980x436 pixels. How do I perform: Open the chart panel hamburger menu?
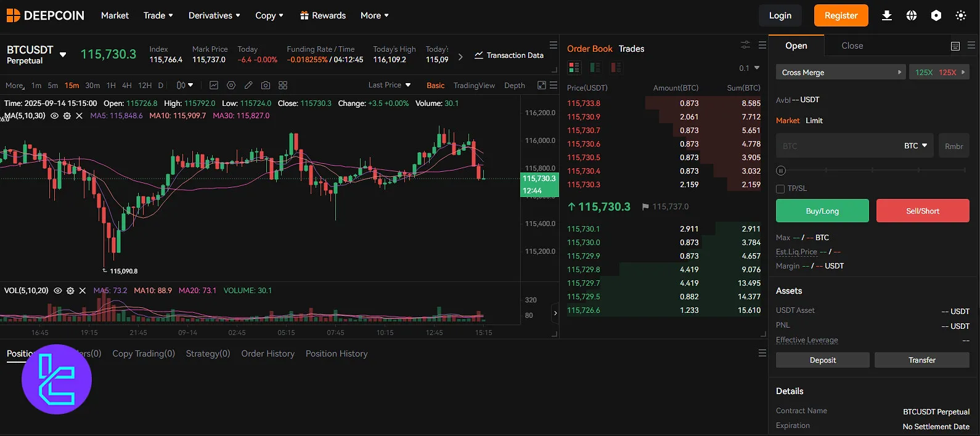553,85
